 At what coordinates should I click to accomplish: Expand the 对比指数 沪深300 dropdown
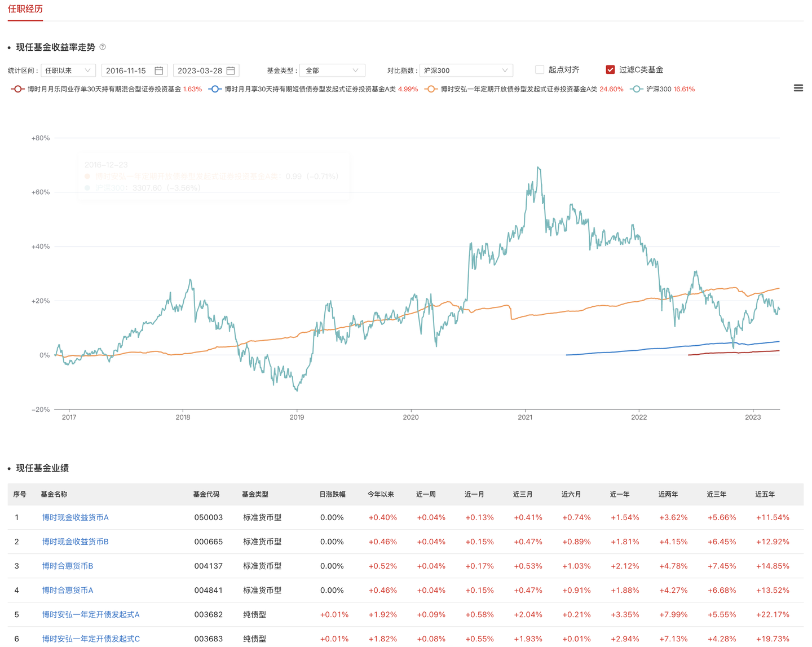click(x=466, y=71)
